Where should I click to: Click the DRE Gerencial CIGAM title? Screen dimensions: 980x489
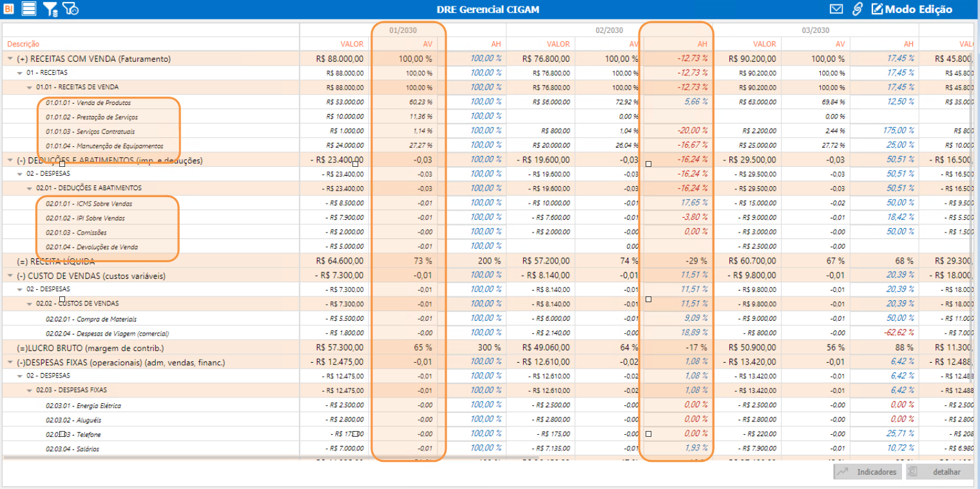(488, 10)
